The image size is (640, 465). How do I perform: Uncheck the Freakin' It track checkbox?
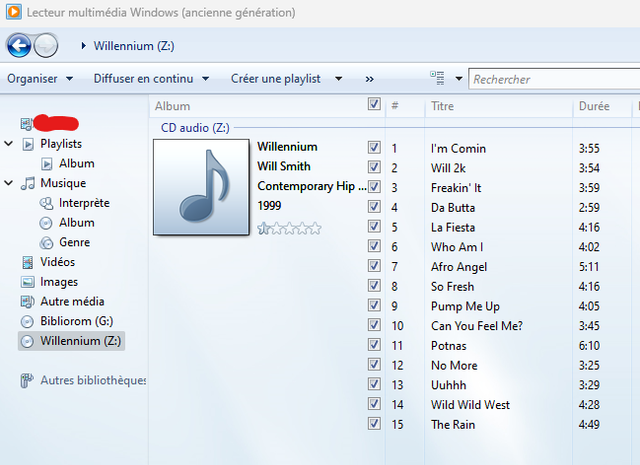tap(374, 187)
